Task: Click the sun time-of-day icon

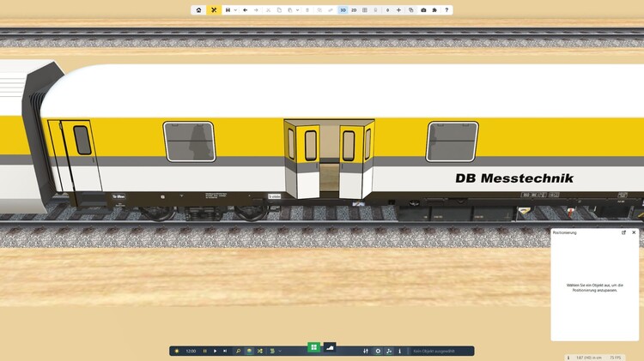Action: pos(177,352)
